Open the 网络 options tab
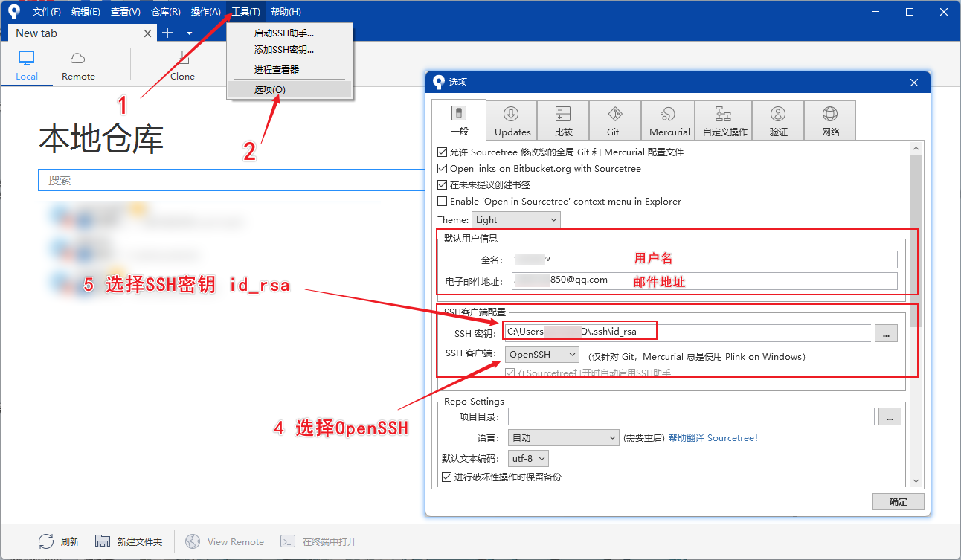Viewport: 961px width, 560px height. [x=830, y=120]
